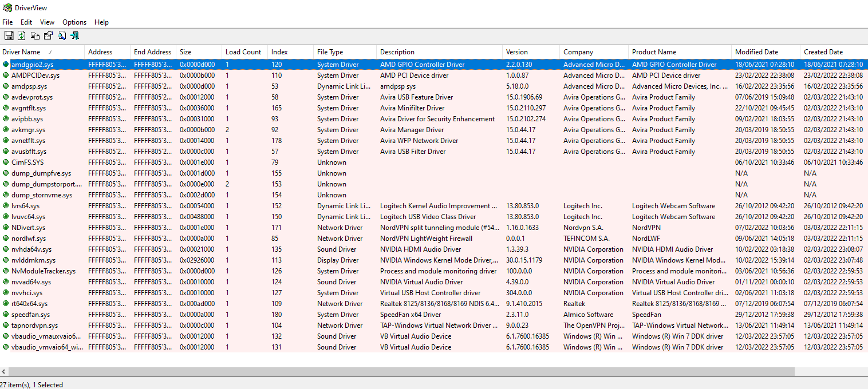868x389 pixels.
Task: Click the left arrow of horizontal scrollbar
Action: pos(4,372)
